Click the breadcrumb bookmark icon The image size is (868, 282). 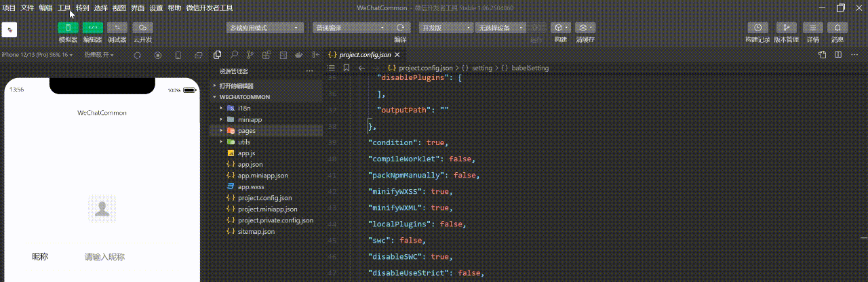click(346, 68)
